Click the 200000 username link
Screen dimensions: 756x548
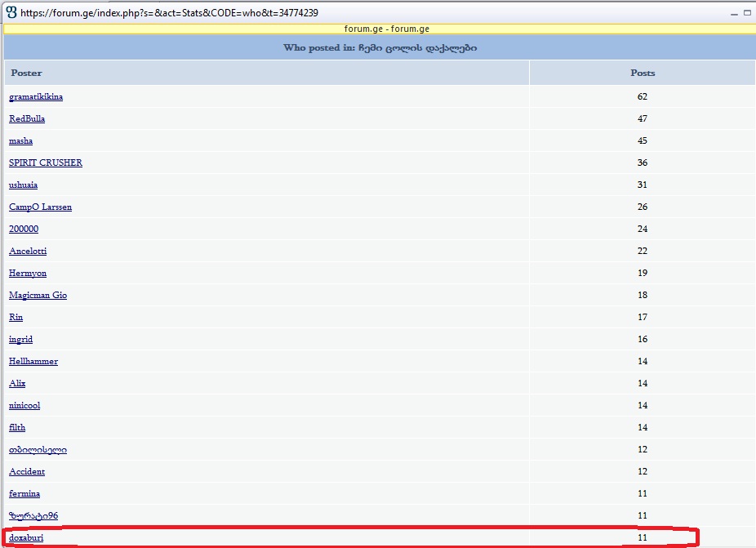tap(24, 229)
